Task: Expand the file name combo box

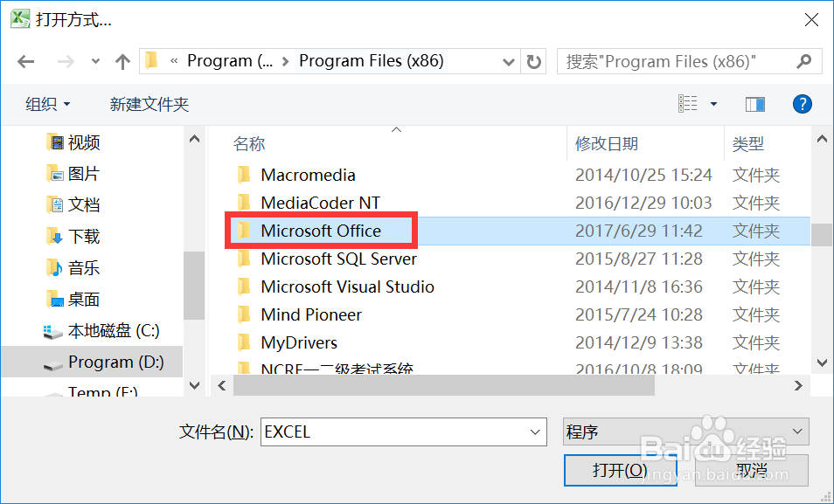Action: click(x=535, y=432)
